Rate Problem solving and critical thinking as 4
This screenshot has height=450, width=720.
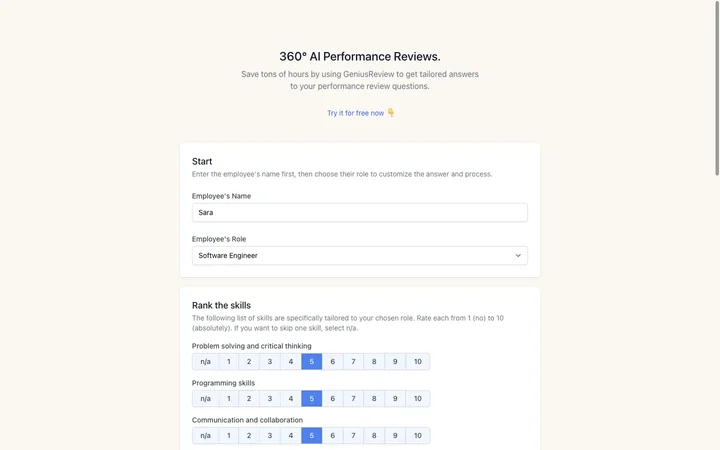pos(291,361)
